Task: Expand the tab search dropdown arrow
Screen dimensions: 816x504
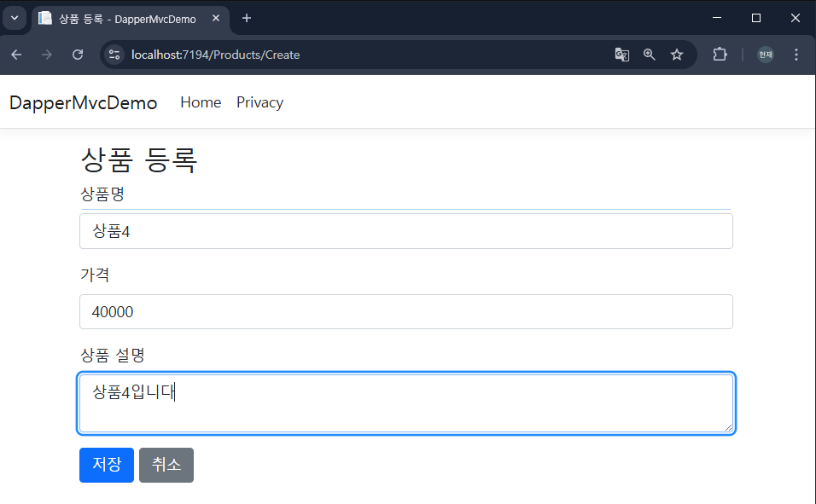Action: tap(14, 18)
